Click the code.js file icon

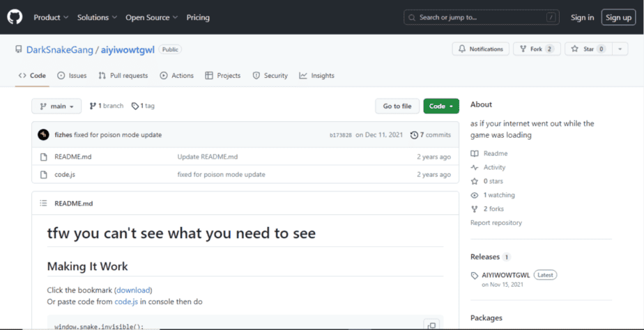[x=43, y=175]
